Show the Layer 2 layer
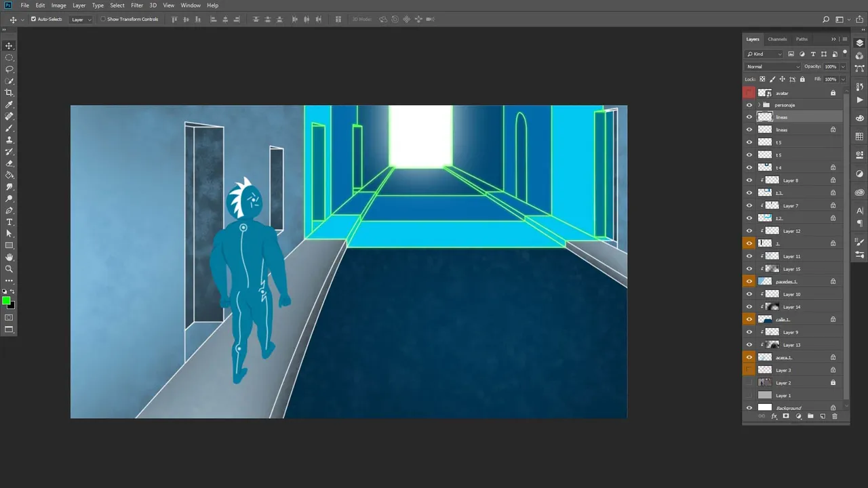Image resolution: width=868 pixels, height=488 pixels. point(749,382)
